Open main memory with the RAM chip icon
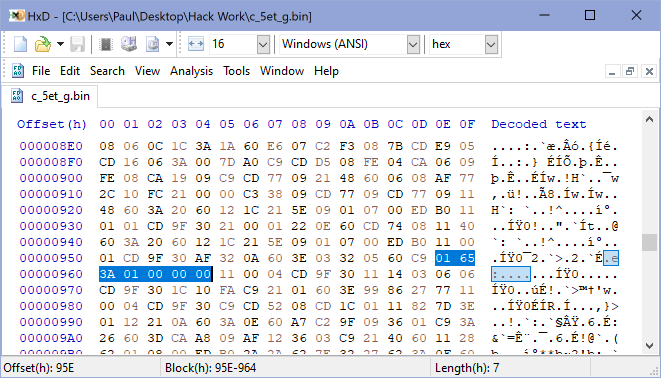This screenshot has height=378, width=661. tap(106, 44)
